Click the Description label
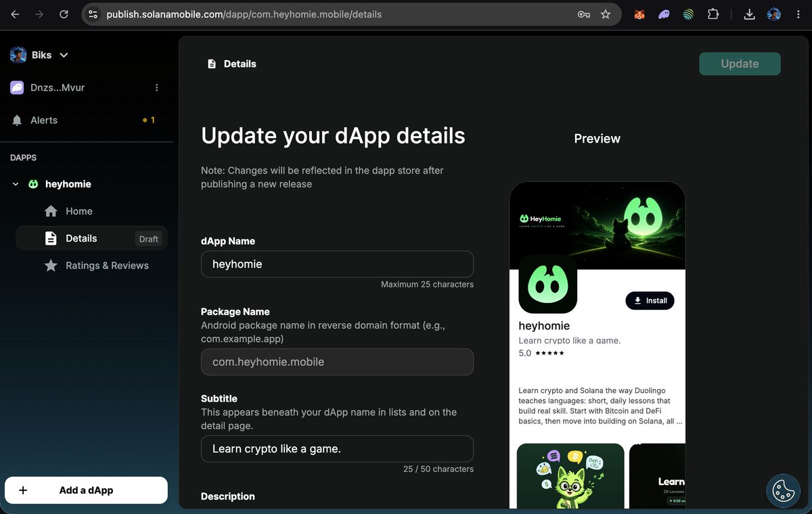The width and height of the screenshot is (812, 514). pos(228,496)
